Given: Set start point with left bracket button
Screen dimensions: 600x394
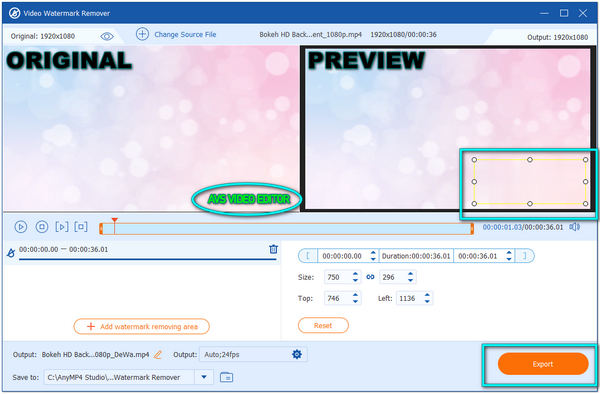Looking at the screenshot, I should (x=308, y=256).
